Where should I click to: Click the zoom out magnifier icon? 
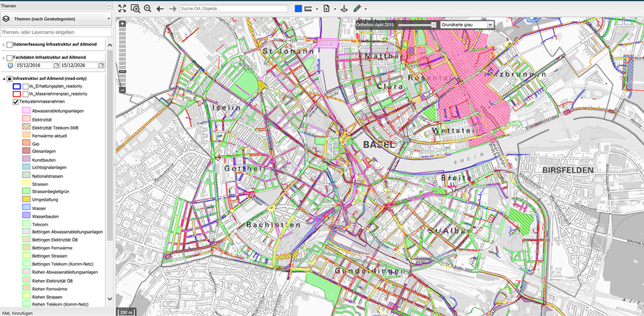[148, 9]
